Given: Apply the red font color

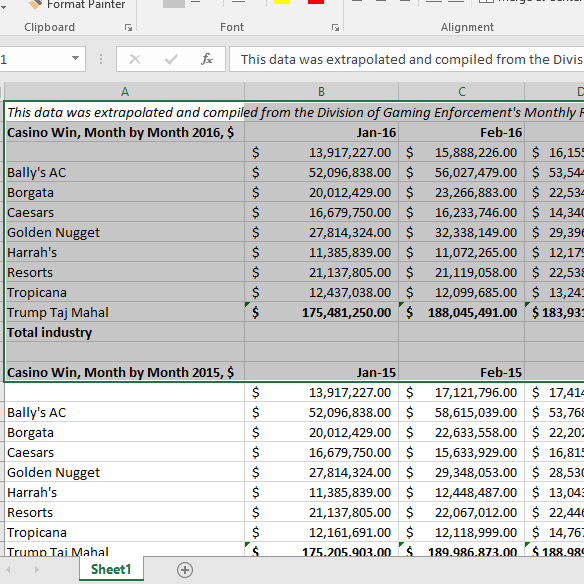Looking at the screenshot, I should pos(316,2).
